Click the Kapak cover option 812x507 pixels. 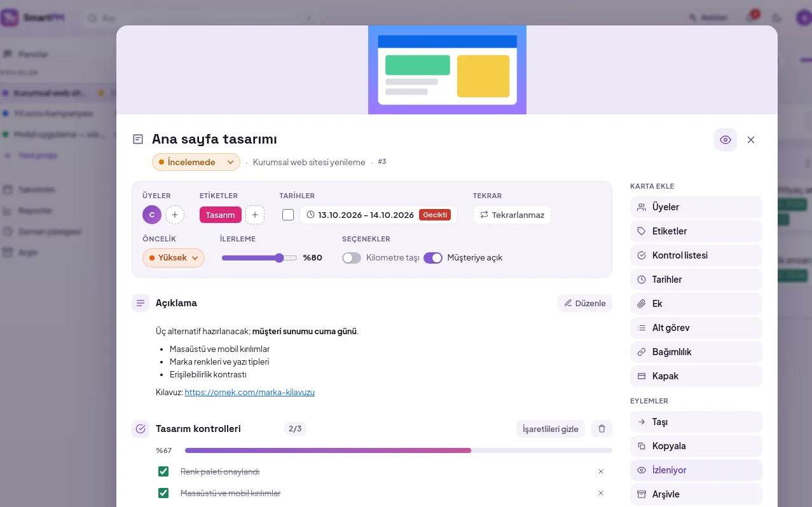pyautogui.click(x=696, y=376)
